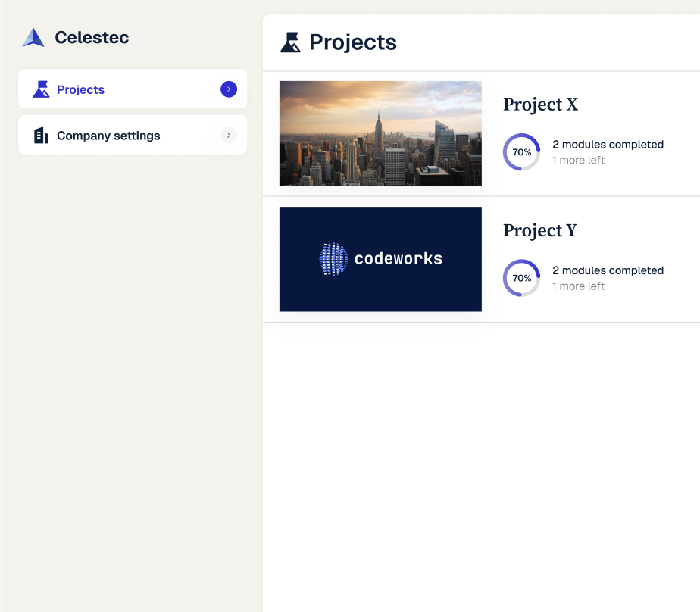Click '2 modules completed' under Project X
This screenshot has width=700, height=612.
click(608, 145)
